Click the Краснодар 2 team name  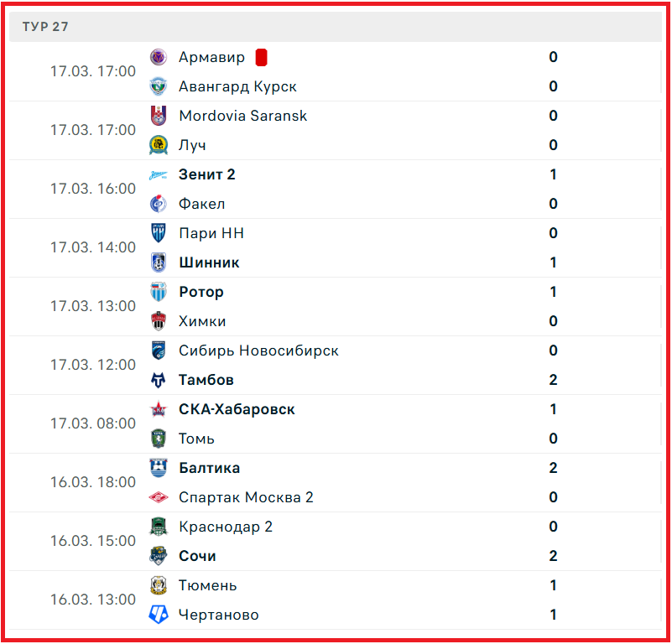click(225, 527)
